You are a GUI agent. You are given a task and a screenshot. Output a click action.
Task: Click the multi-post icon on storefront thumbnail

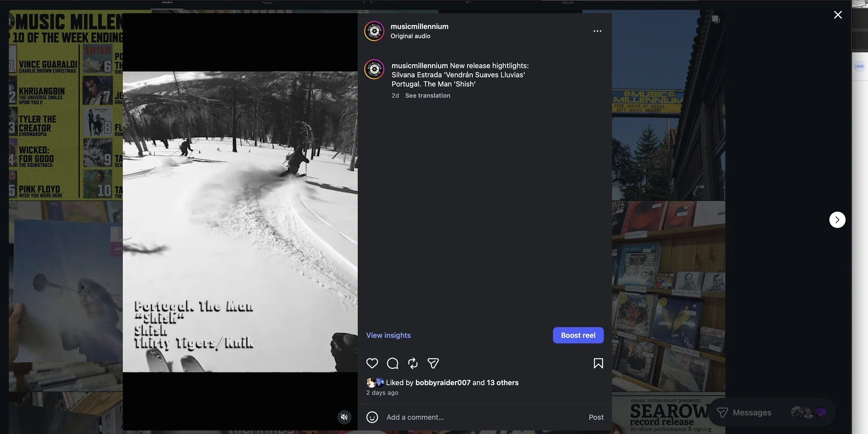[x=716, y=19]
